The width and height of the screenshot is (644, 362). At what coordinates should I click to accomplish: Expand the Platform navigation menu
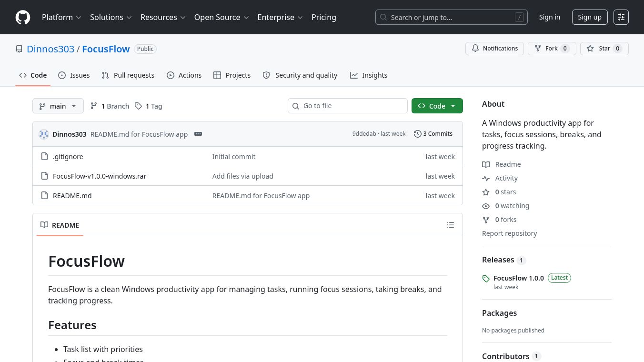click(x=61, y=17)
